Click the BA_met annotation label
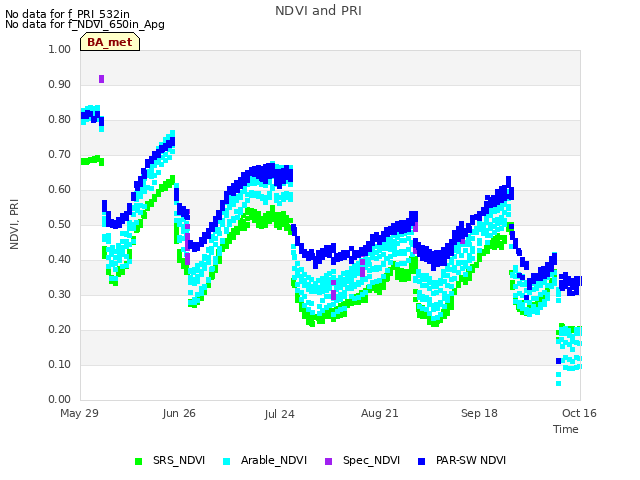This screenshot has width=640, height=480. (110, 42)
